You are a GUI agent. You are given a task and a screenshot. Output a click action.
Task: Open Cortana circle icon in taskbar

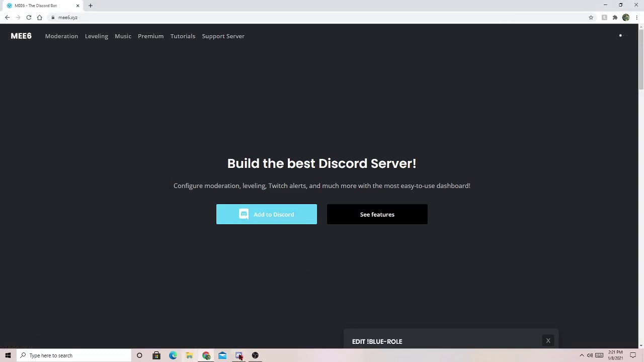[139, 355]
